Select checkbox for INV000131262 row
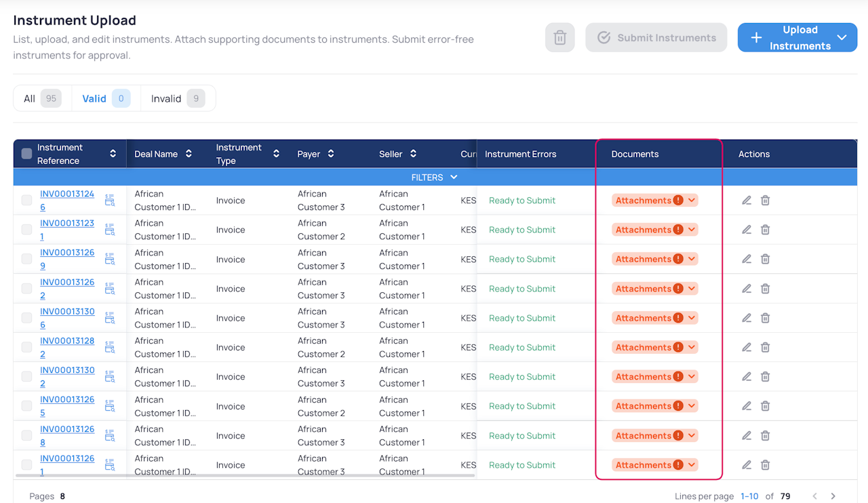 26,289
